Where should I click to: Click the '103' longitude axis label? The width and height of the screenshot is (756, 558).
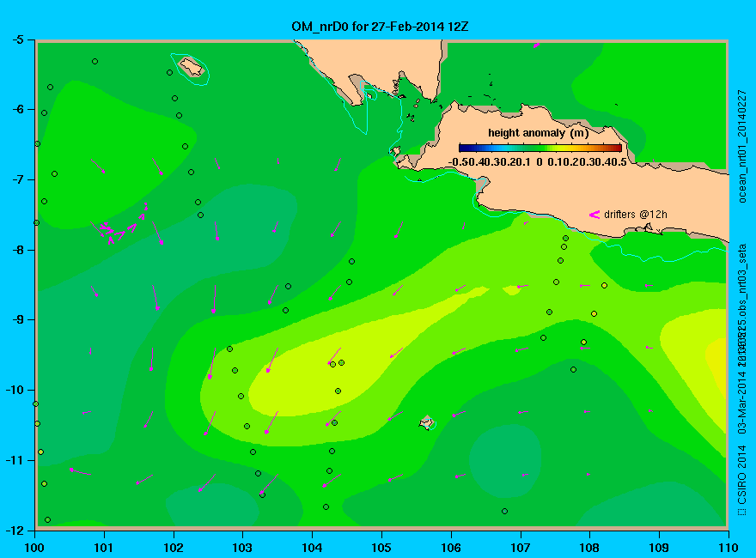click(242, 548)
